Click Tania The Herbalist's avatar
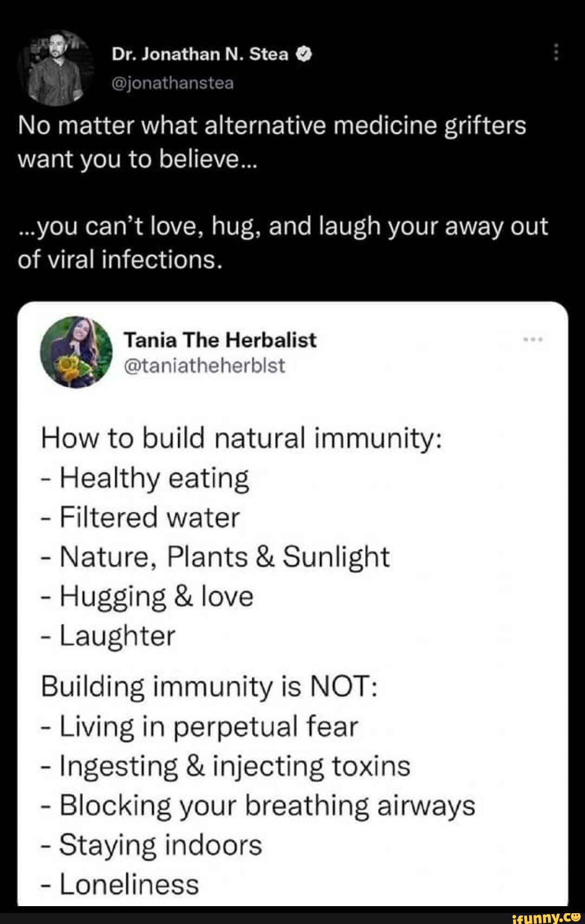Image resolution: width=585 pixels, height=924 pixels. tap(76, 352)
